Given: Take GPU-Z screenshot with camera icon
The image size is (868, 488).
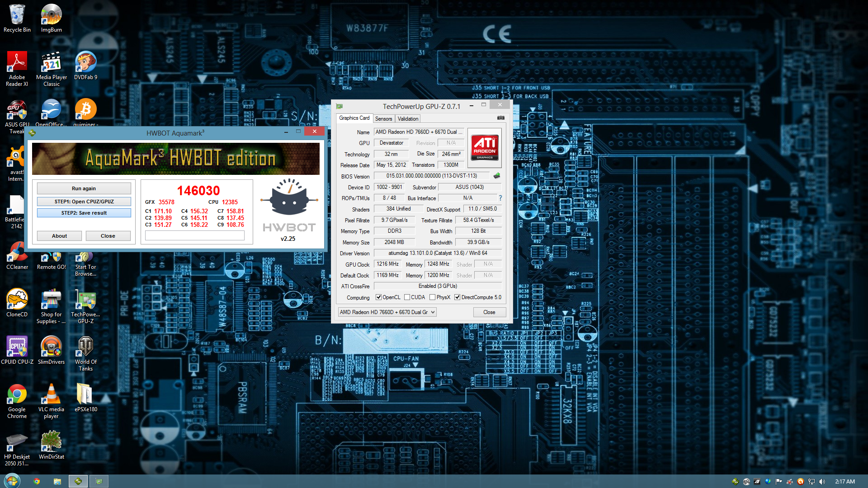Looking at the screenshot, I should click(x=500, y=118).
